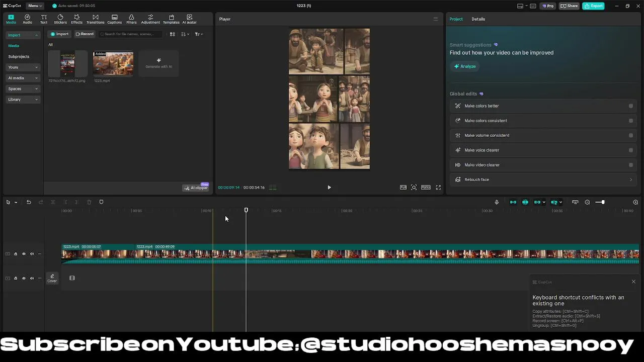This screenshot has width=644, height=362.
Task: Adjust the timeline zoom slider handle
Action: point(603,202)
